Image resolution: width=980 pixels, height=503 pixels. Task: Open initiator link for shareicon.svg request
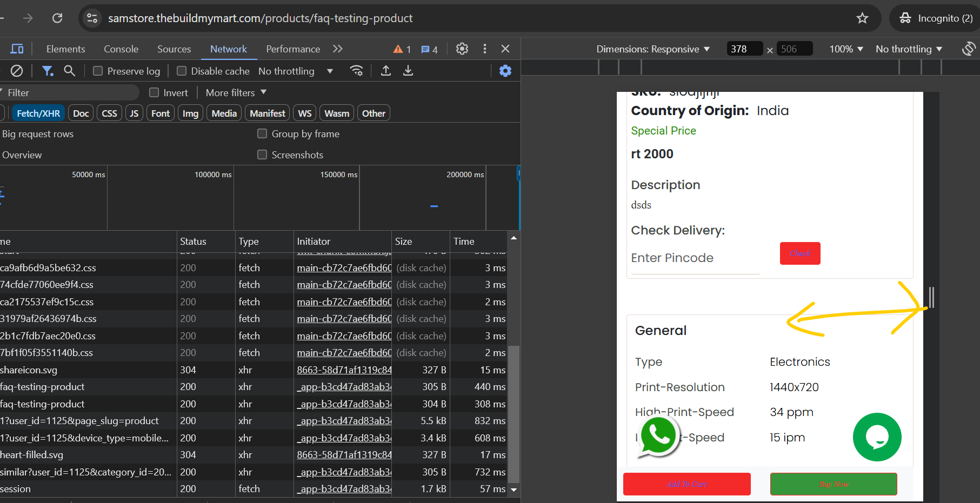coord(344,370)
